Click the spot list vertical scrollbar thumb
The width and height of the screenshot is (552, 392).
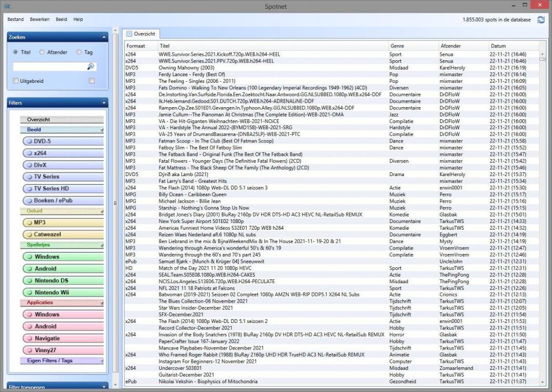coord(542,56)
